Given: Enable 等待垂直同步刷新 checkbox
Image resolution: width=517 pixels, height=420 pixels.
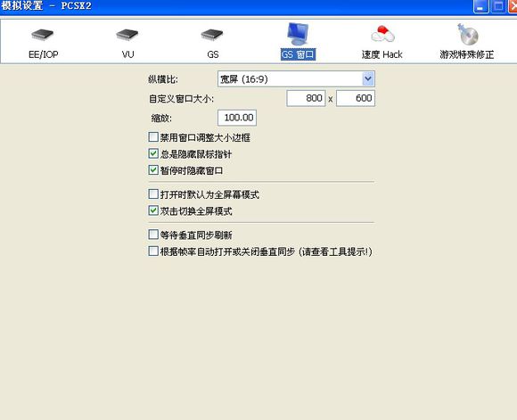Looking at the screenshot, I should [153, 235].
